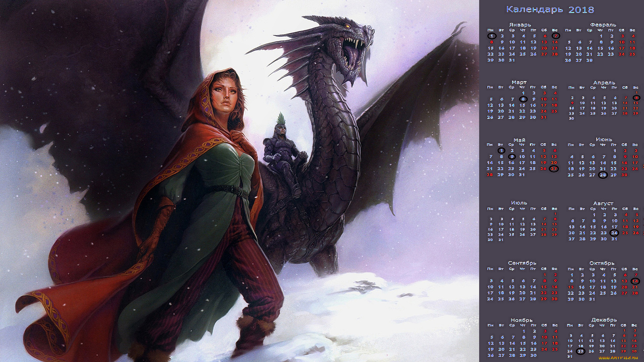
Task: Select circled date 8 in Апрель
Action: 636,98
